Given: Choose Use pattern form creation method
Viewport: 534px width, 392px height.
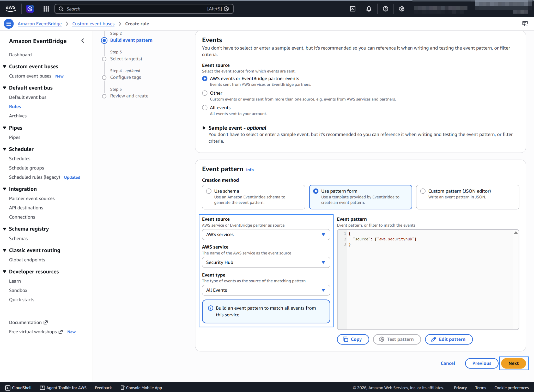Looking at the screenshot, I should coord(360,197).
